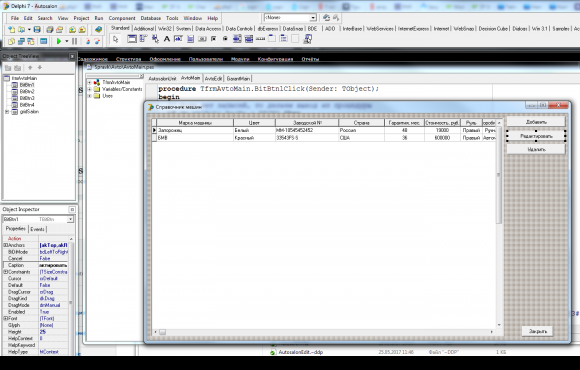Viewport: 580px width, 370px height.
Task: Click the Save floppy disk icon
Action: pos(37,30)
